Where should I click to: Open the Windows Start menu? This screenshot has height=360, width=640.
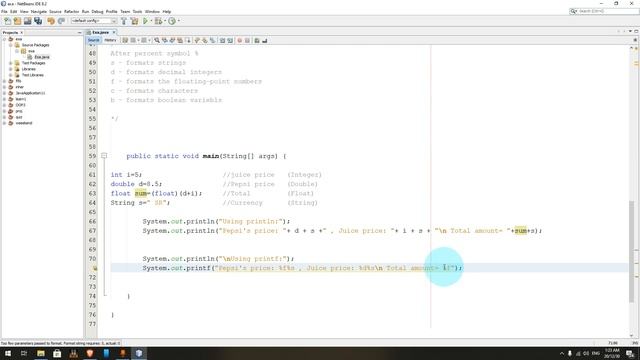tap(7, 353)
